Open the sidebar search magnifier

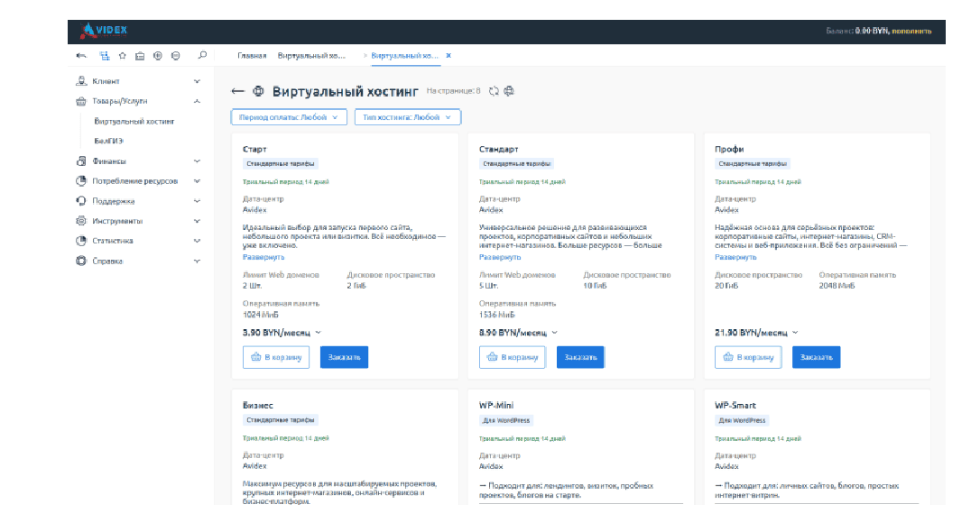pyautogui.click(x=202, y=55)
